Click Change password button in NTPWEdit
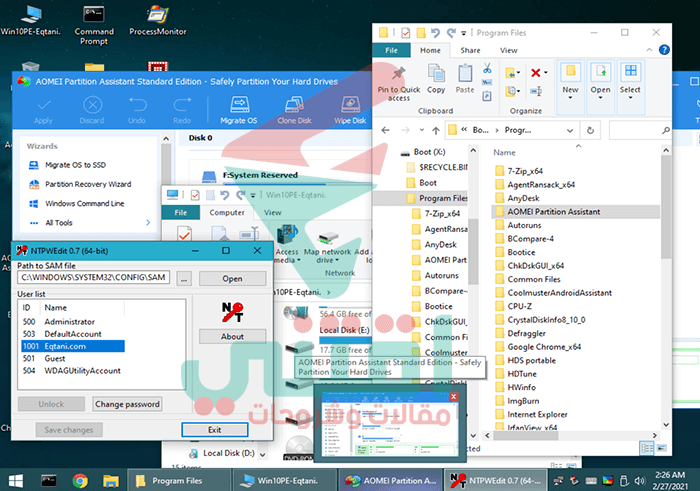 tap(127, 404)
